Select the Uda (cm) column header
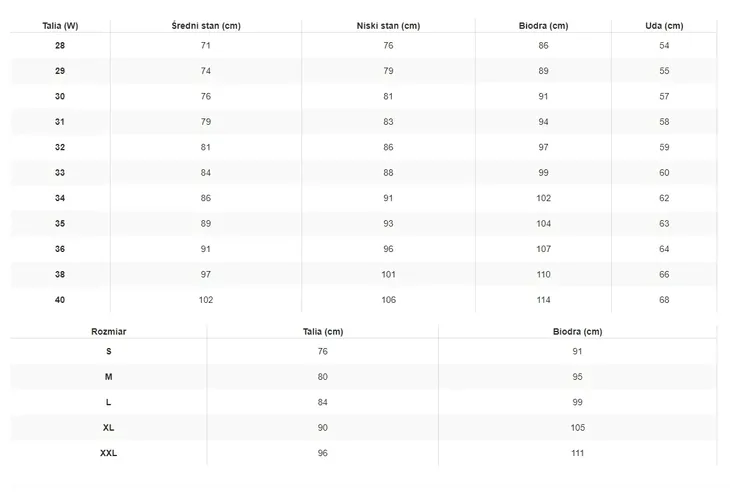 point(664,26)
